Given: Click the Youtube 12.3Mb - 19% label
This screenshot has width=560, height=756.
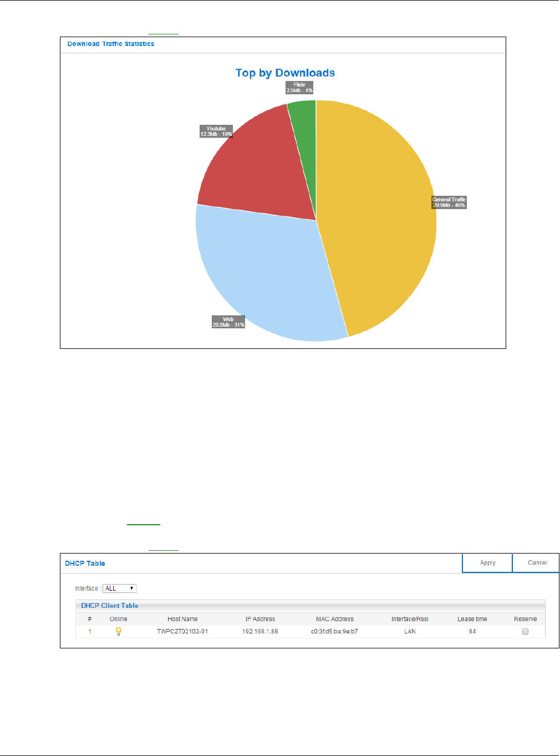Looking at the screenshot, I should (216, 131).
